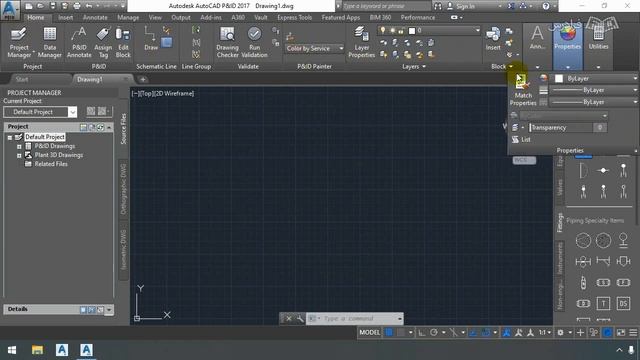Viewport: 640px width, 360px height.
Task: Open the Default Project dropdown
Action: [40, 112]
